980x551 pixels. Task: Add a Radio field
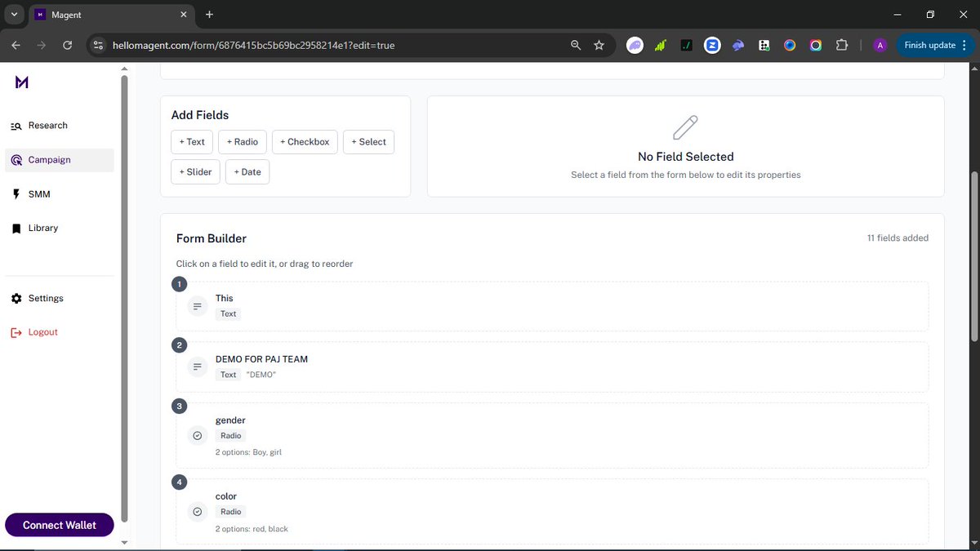pyautogui.click(x=243, y=142)
